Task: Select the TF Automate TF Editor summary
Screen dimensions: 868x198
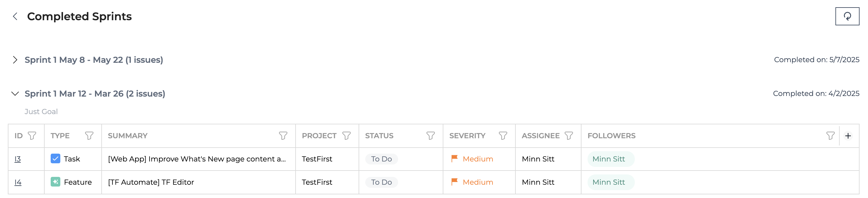Action: [151, 182]
